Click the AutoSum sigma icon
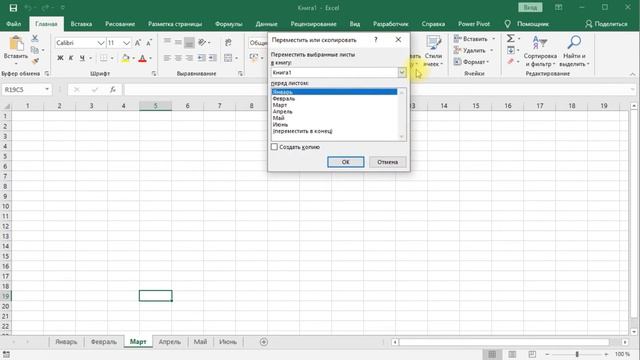This screenshot has width=640, height=360. tap(510, 38)
